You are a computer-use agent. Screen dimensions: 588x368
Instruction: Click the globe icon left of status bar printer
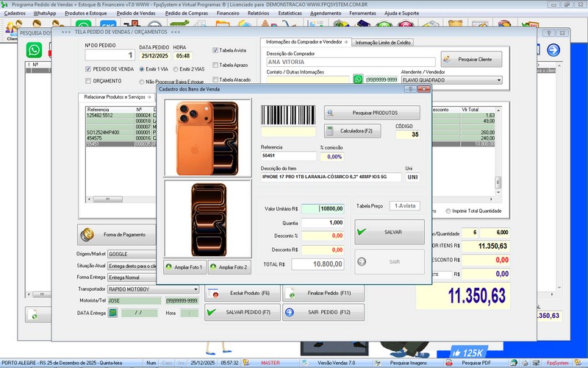[514, 363]
